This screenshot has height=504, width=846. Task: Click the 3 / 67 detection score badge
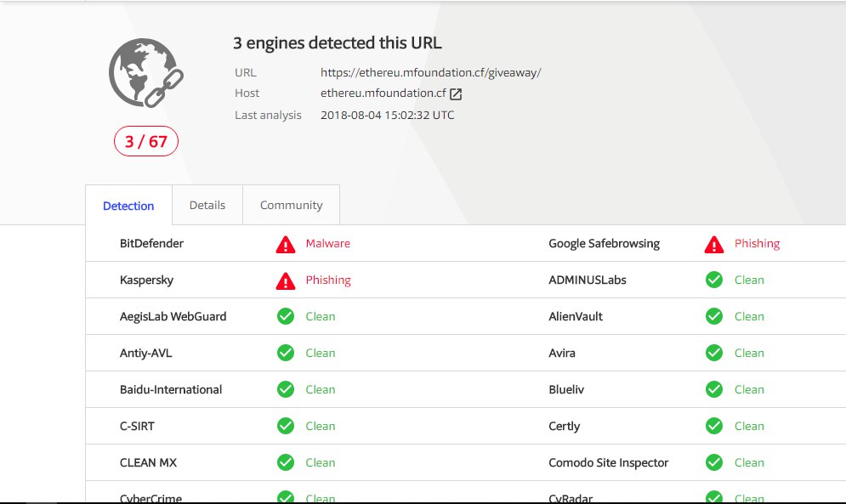pos(146,141)
